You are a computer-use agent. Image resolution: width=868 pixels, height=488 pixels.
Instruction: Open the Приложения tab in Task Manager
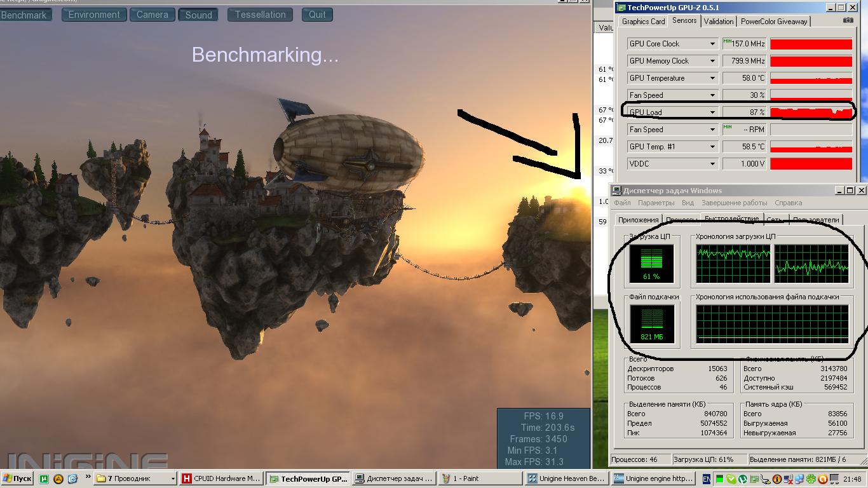point(638,220)
